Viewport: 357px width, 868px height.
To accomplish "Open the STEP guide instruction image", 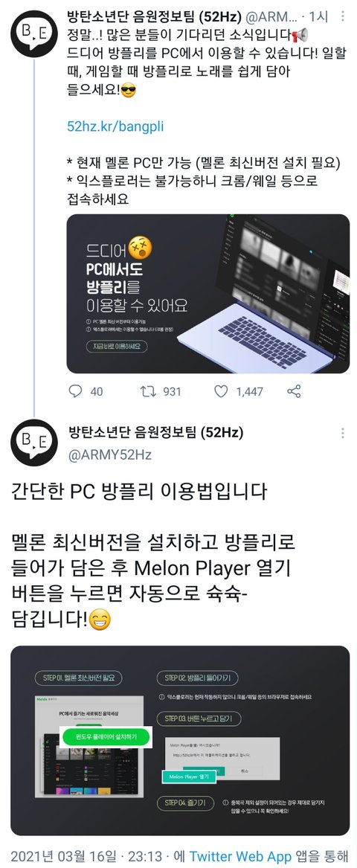I will pyautogui.click(x=181, y=740).
